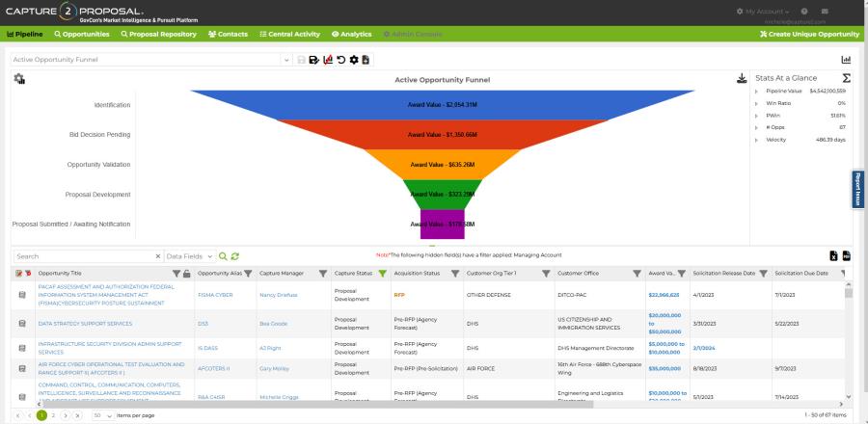Click the bar chart icon at top right
Screen dimensions: 868x424
[846, 60]
